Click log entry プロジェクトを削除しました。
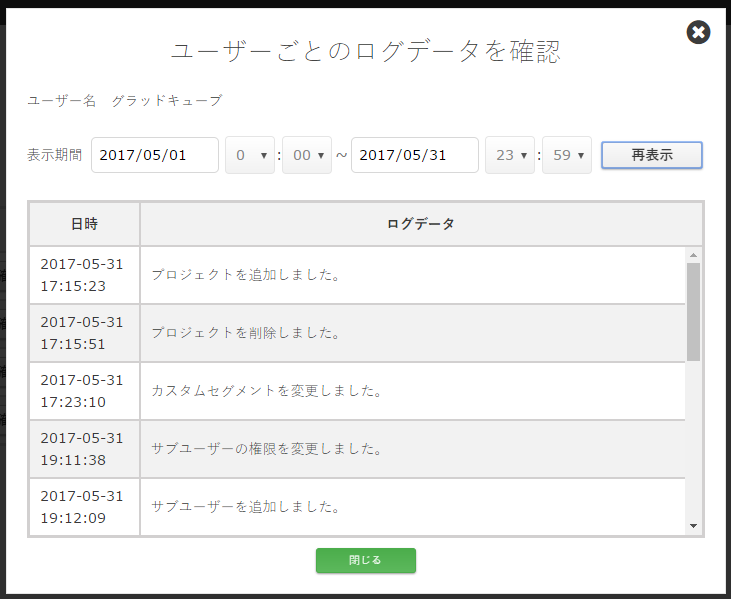 click(246, 332)
